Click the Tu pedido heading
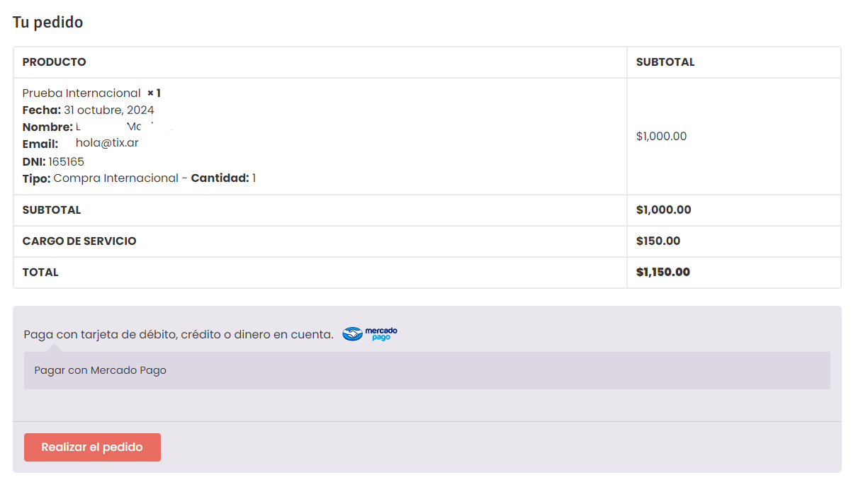Screen dimensions: 863x504 click(47, 23)
